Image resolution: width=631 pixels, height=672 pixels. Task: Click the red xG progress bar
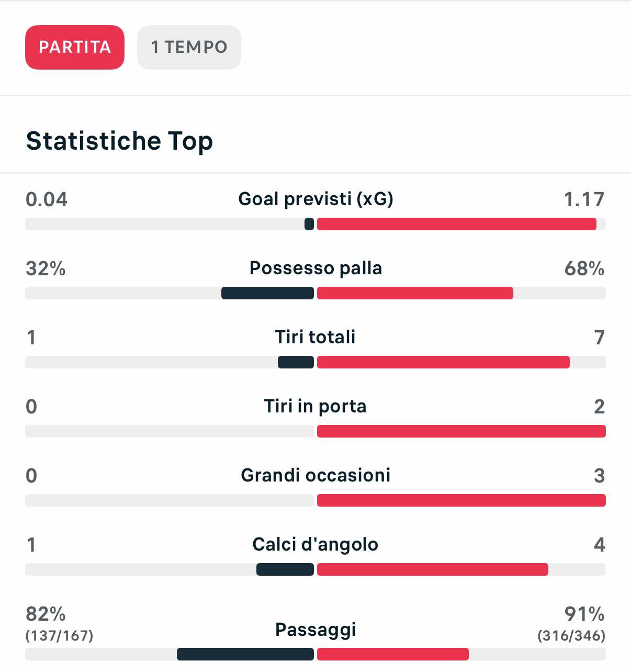(456, 224)
